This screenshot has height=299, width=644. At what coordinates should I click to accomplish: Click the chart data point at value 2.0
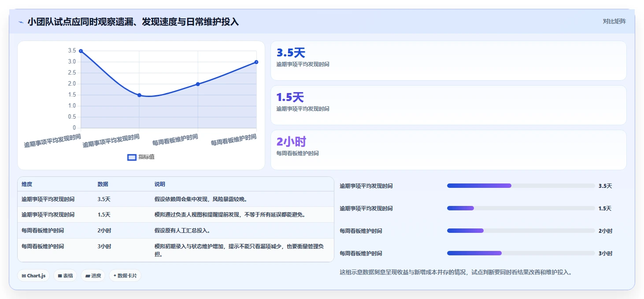coord(198,84)
